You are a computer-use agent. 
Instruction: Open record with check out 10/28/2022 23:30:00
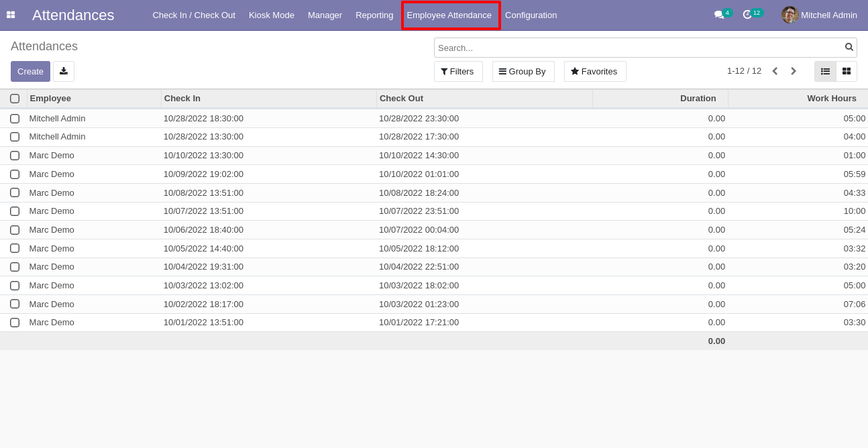[x=419, y=119]
